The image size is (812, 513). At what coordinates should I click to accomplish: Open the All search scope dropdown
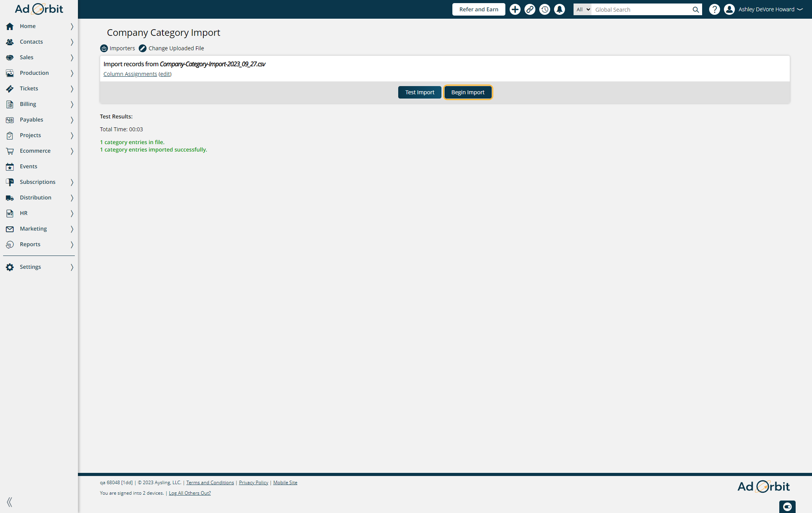pyautogui.click(x=583, y=10)
